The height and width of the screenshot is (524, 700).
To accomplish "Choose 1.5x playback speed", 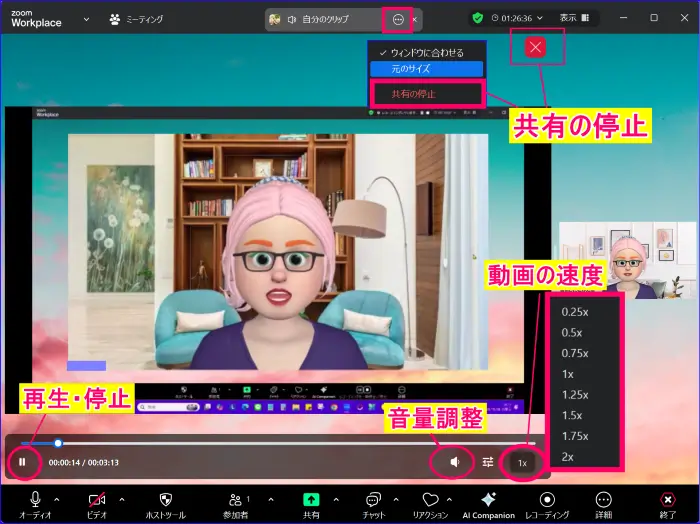I will (572, 416).
